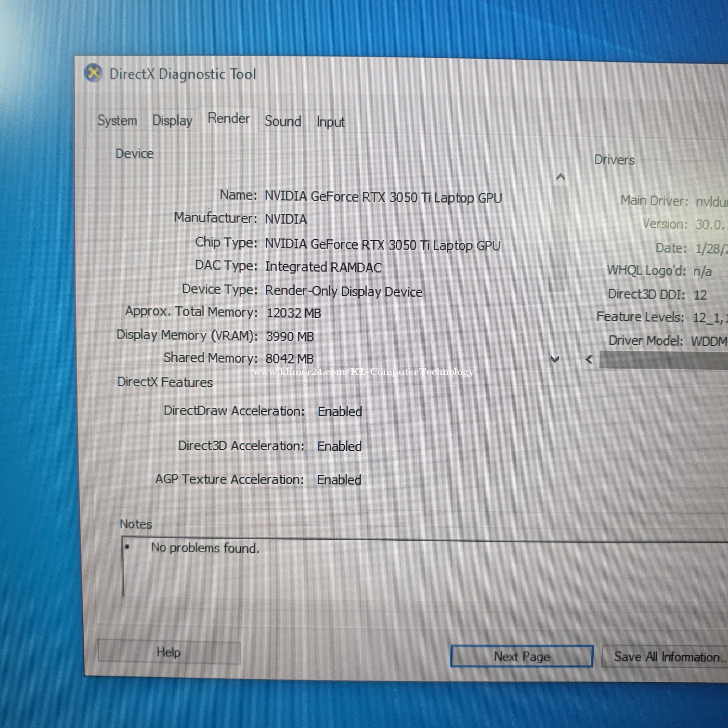Open the Sound tab
728x728 pixels.
point(283,121)
